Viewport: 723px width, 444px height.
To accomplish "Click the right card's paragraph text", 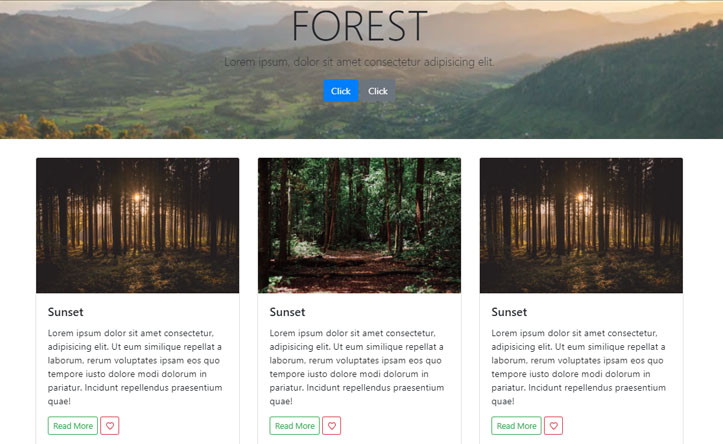I will point(580,367).
